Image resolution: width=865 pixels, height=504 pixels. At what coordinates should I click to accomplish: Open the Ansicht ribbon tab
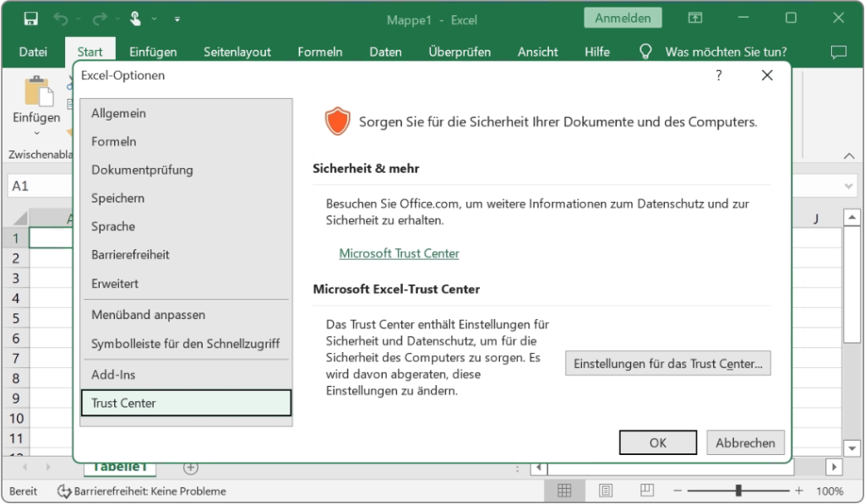537,51
